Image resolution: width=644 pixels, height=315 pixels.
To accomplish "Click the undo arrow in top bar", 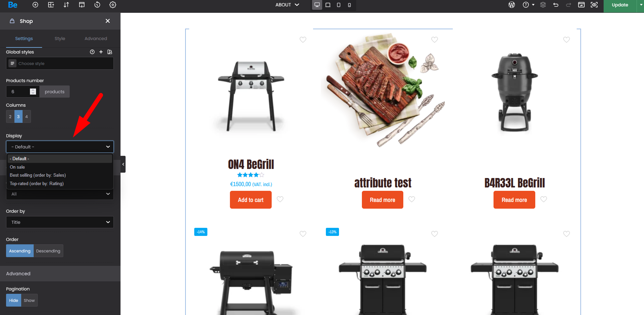I will (x=556, y=5).
